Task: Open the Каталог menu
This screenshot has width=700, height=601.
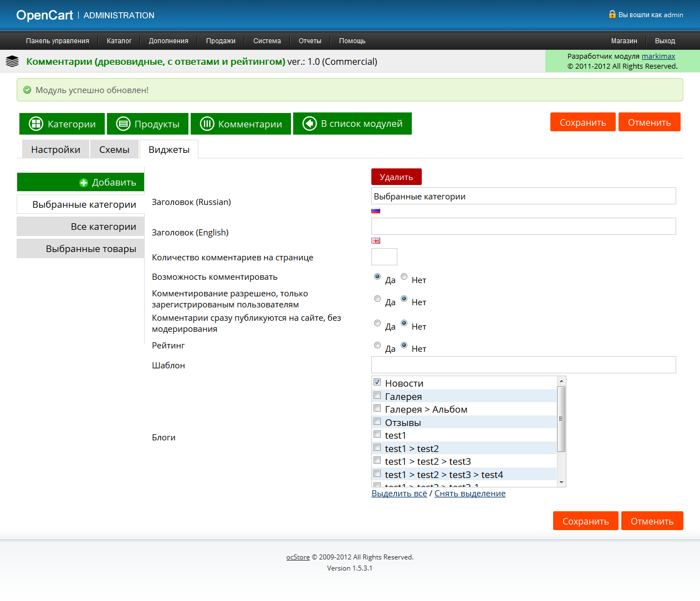Action: point(119,41)
